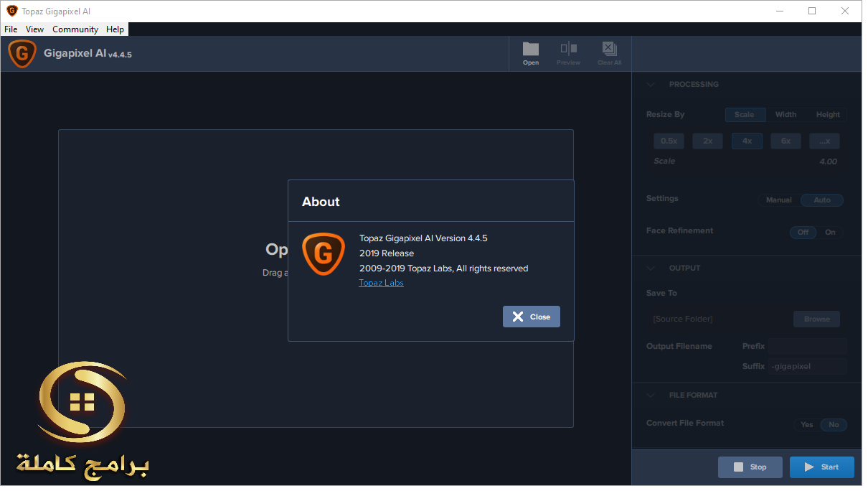Click the Gigapixel AI logo in header
The height and width of the screenshot is (491, 868).
click(22, 54)
